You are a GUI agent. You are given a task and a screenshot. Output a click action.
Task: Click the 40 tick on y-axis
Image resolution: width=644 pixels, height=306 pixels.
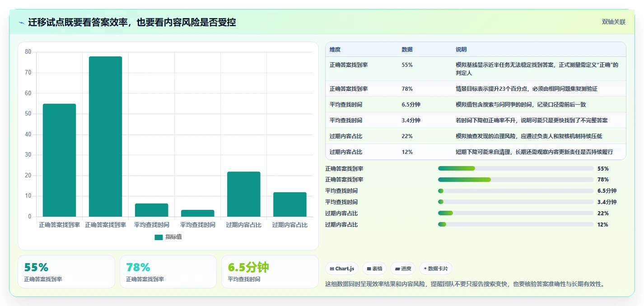pyautogui.click(x=28, y=134)
